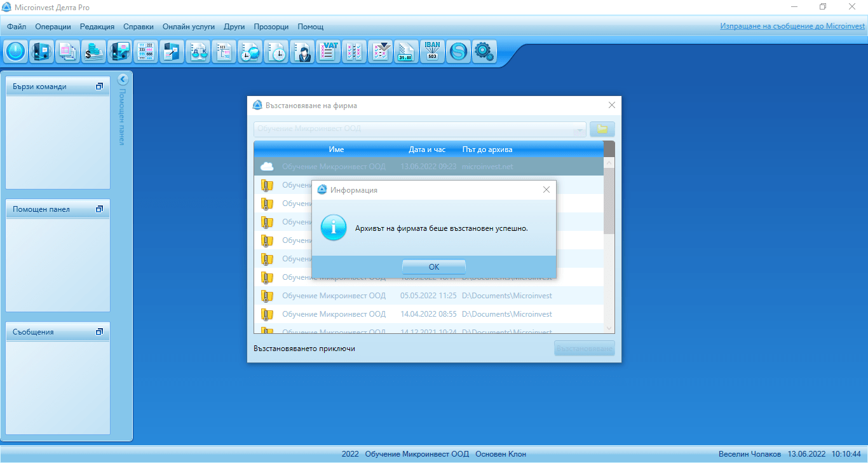Click year 2022 in the status bar
868x463 pixels.
tap(350, 454)
